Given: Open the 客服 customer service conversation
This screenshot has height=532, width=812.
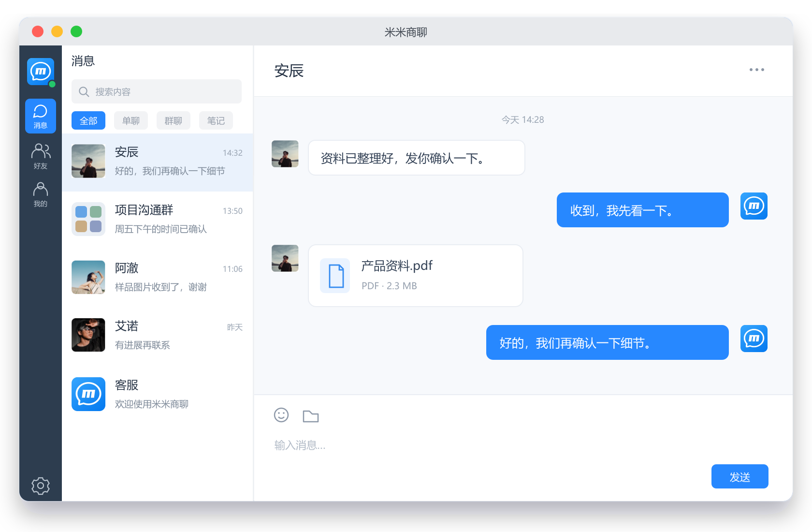Looking at the screenshot, I should tap(158, 394).
